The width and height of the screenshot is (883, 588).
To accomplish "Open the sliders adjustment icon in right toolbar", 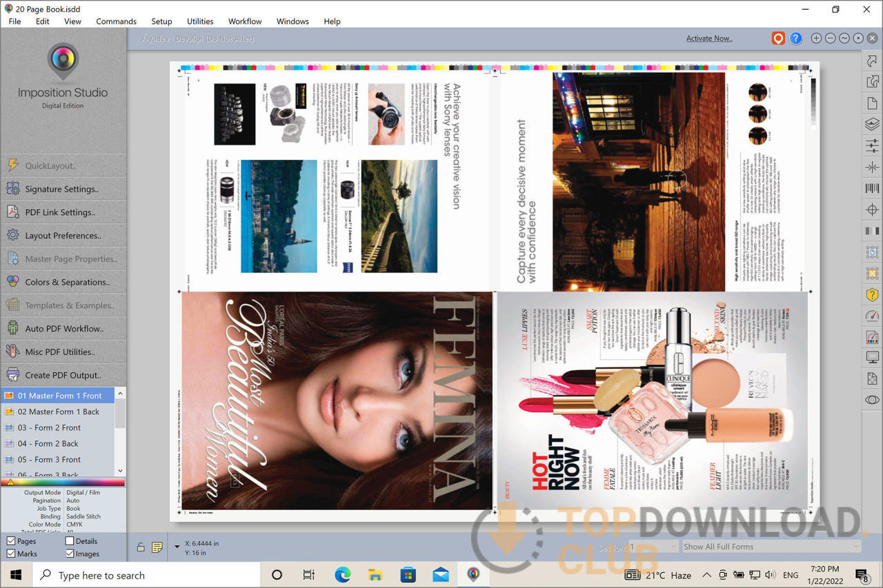I will point(872,145).
